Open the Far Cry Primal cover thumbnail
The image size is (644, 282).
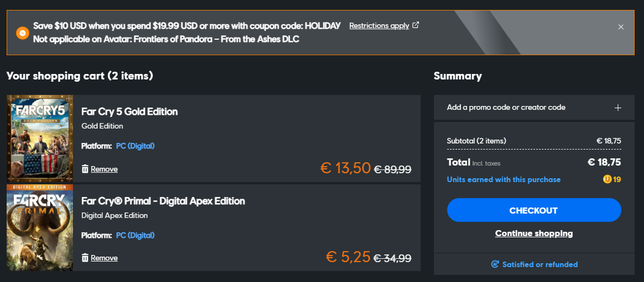(40, 227)
